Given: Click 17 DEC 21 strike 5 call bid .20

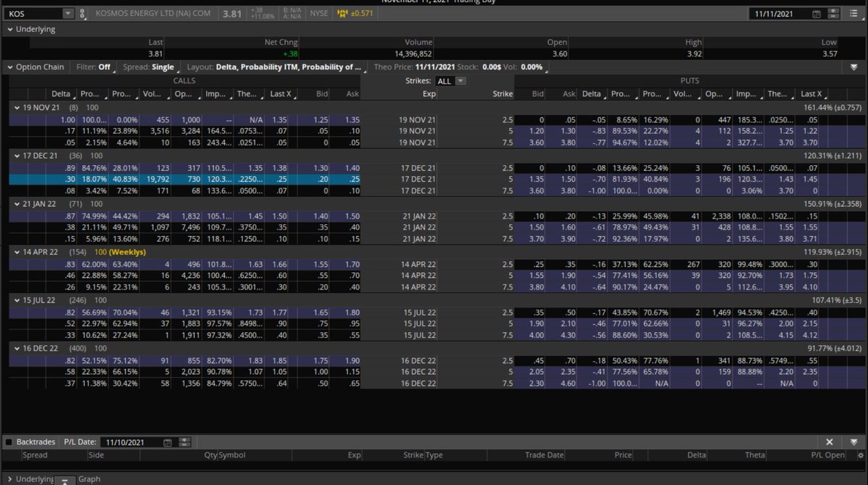Looking at the screenshot, I should coord(322,179).
